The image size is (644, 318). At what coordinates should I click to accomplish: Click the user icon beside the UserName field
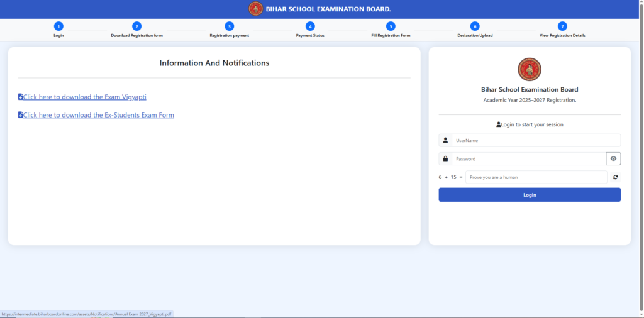pyautogui.click(x=445, y=140)
